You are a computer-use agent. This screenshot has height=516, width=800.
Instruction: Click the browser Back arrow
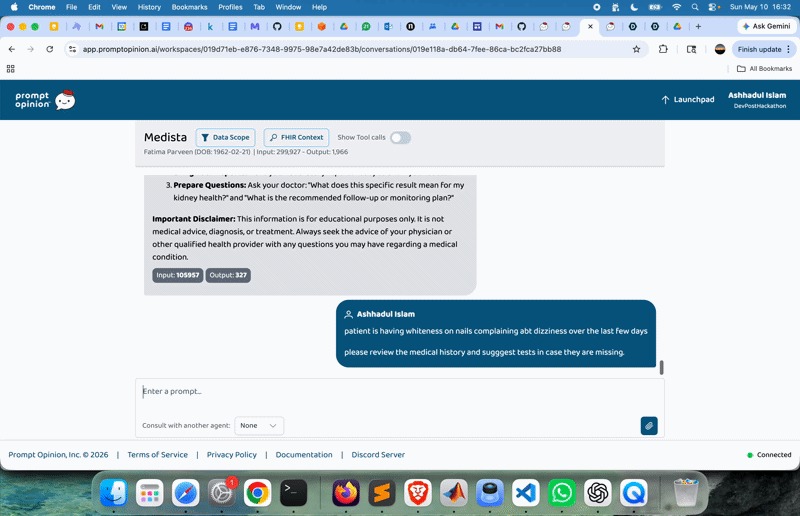click(x=12, y=50)
